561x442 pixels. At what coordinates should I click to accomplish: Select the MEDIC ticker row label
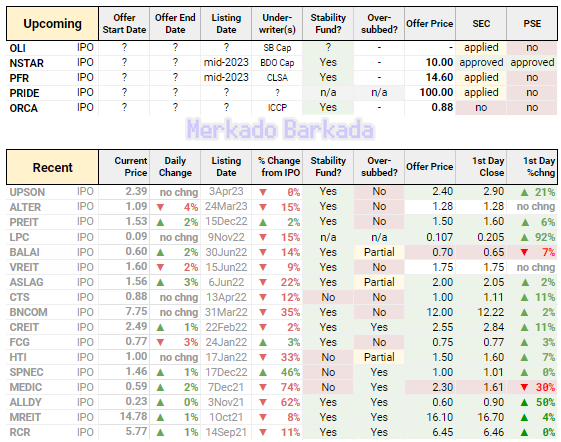[x=25, y=388]
